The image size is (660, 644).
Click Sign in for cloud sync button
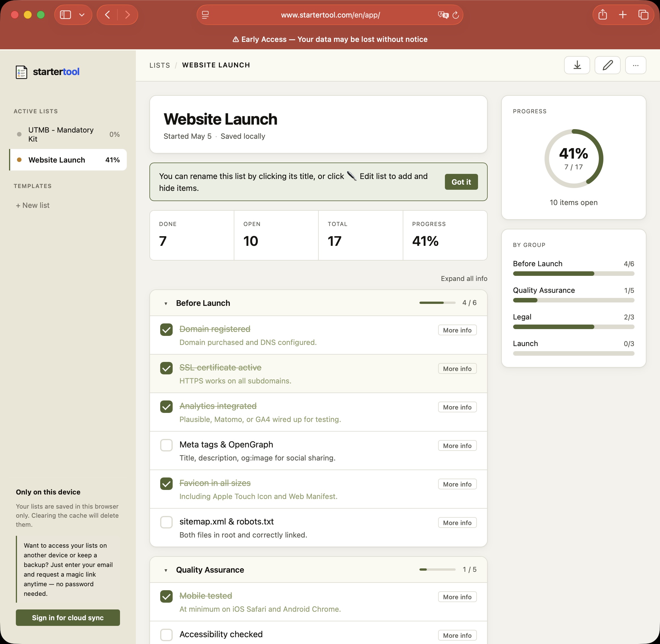[x=68, y=618]
